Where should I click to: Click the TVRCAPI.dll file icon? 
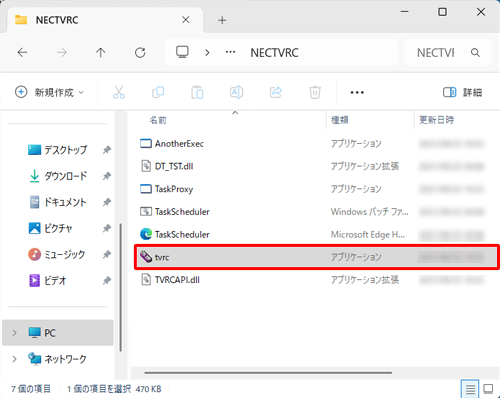click(x=146, y=280)
